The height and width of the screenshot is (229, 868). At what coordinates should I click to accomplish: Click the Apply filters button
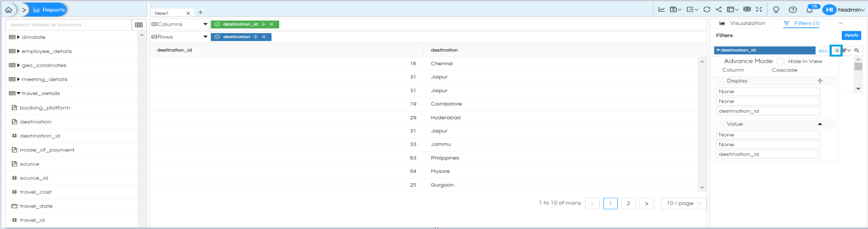(851, 35)
